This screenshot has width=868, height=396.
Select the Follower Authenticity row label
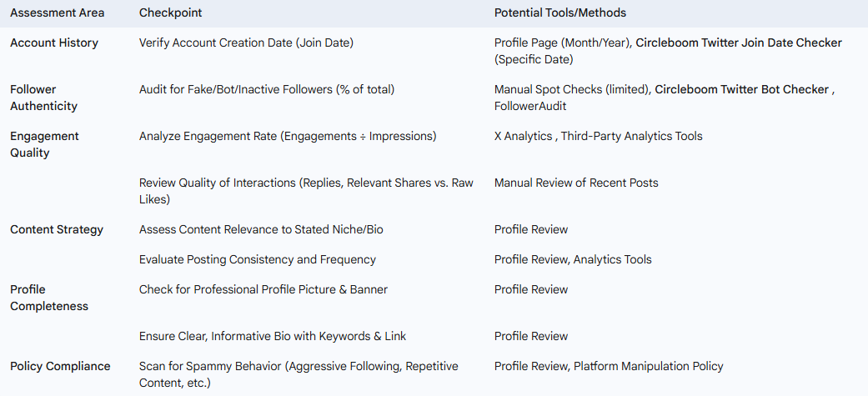(43, 98)
